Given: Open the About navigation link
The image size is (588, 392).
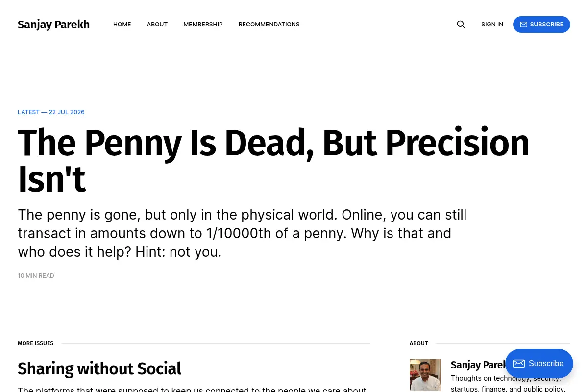Looking at the screenshot, I should tap(157, 24).
